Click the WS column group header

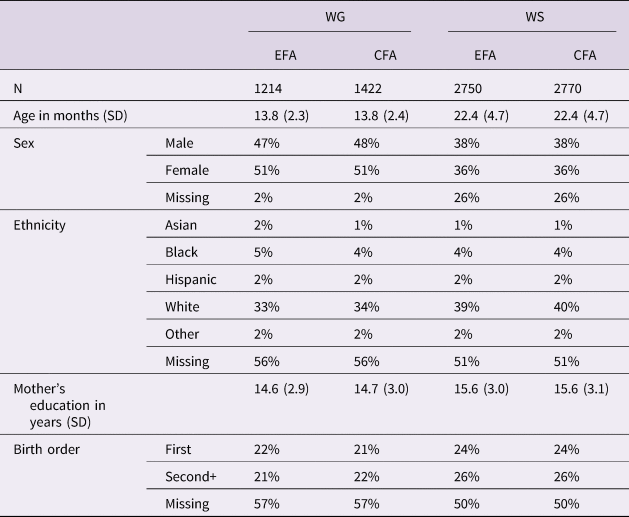pyautogui.click(x=531, y=19)
